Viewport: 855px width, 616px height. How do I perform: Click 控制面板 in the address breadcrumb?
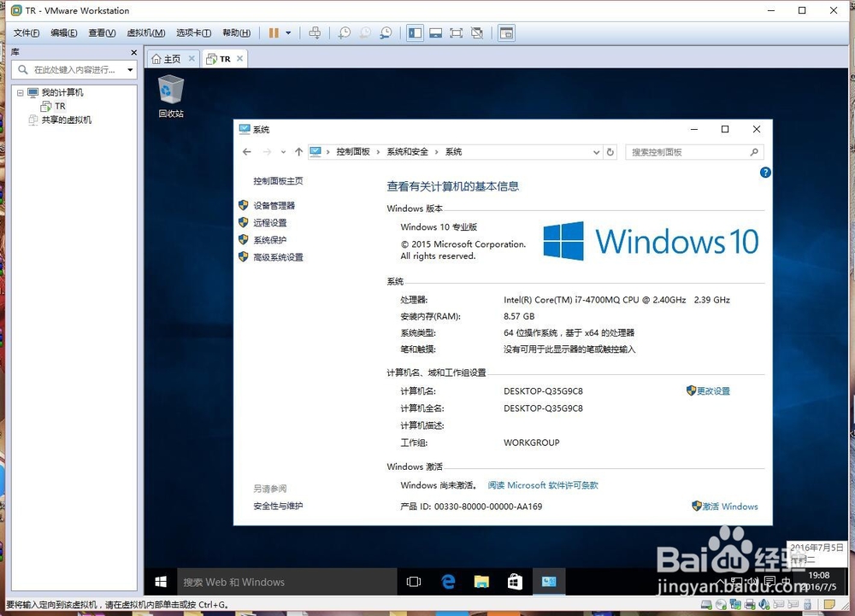click(353, 152)
